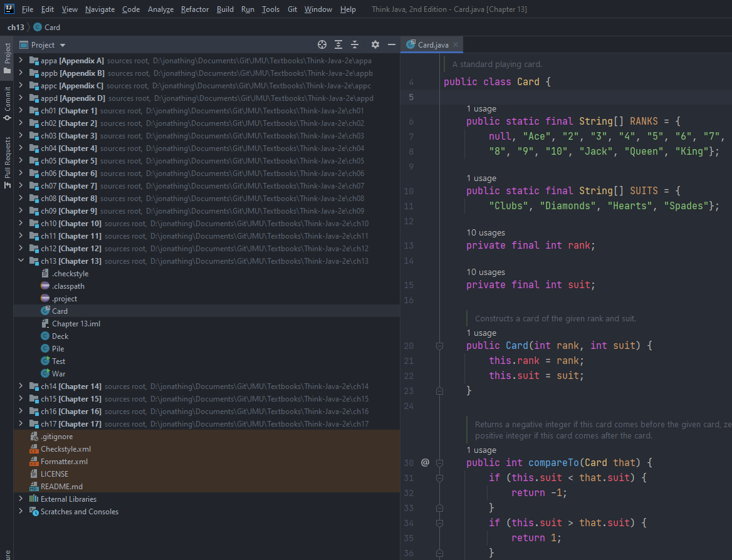The width and height of the screenshot is (732, 560).
Task: Select the LICENSE file
Action: point(54,474)
